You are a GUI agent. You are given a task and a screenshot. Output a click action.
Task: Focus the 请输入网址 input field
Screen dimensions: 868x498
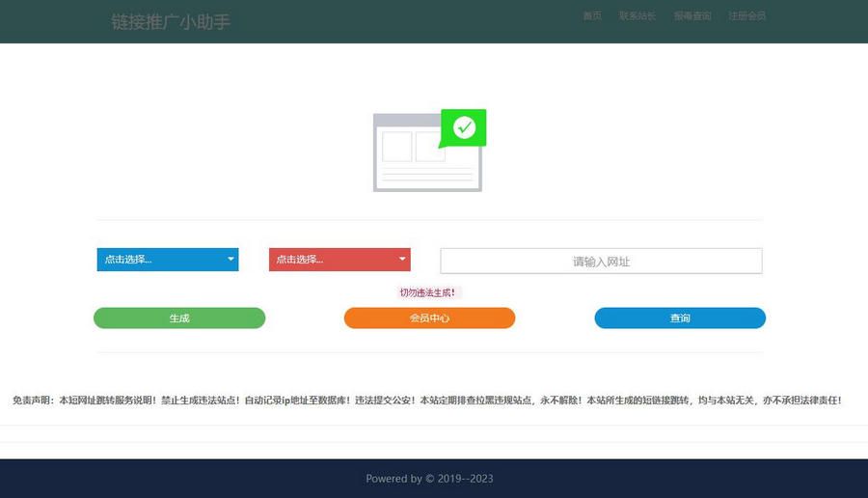(601, 262)
